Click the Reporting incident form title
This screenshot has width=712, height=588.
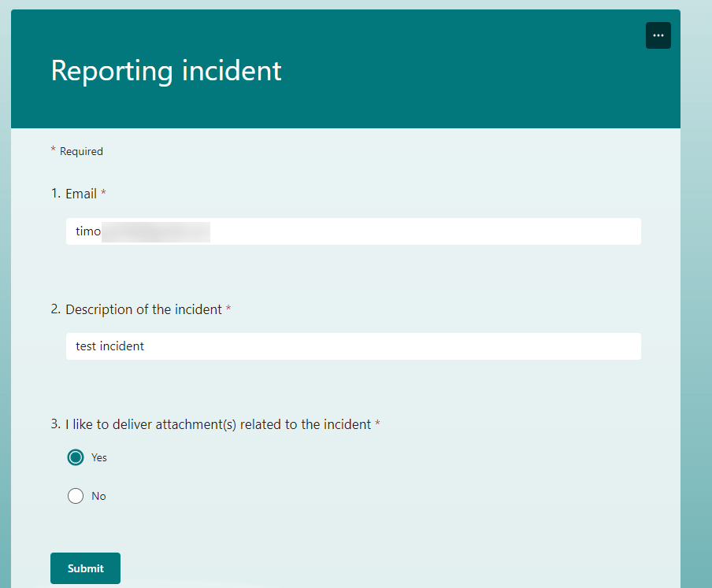point(166,71)
